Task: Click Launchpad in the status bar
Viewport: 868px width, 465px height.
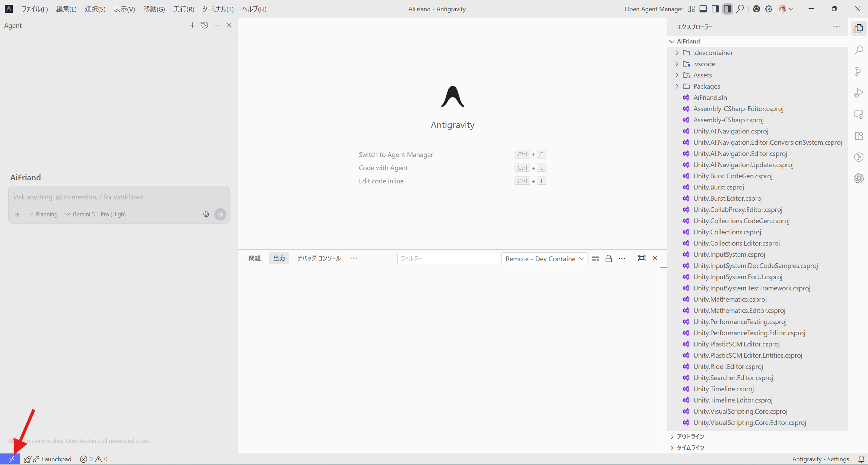Action: (56, 459)
